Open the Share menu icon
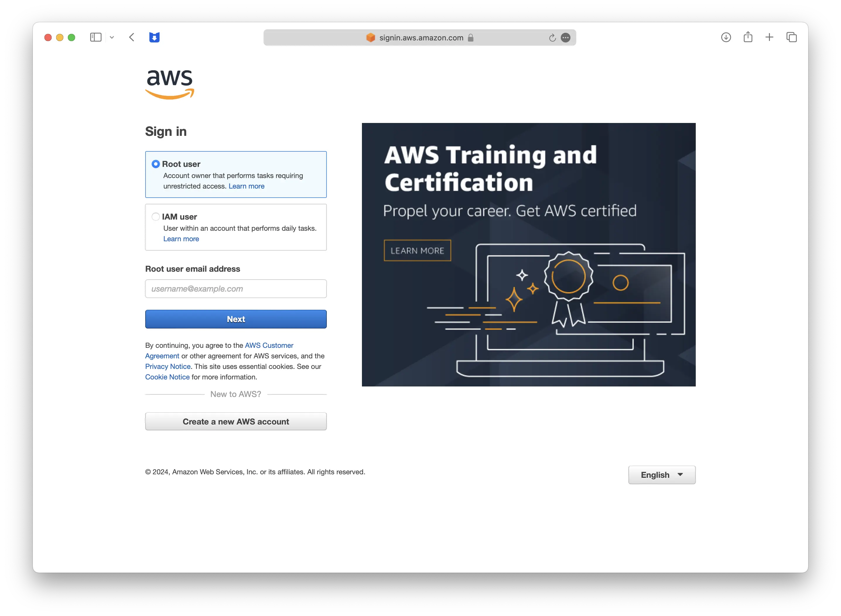841x616 pixels. 748,37
